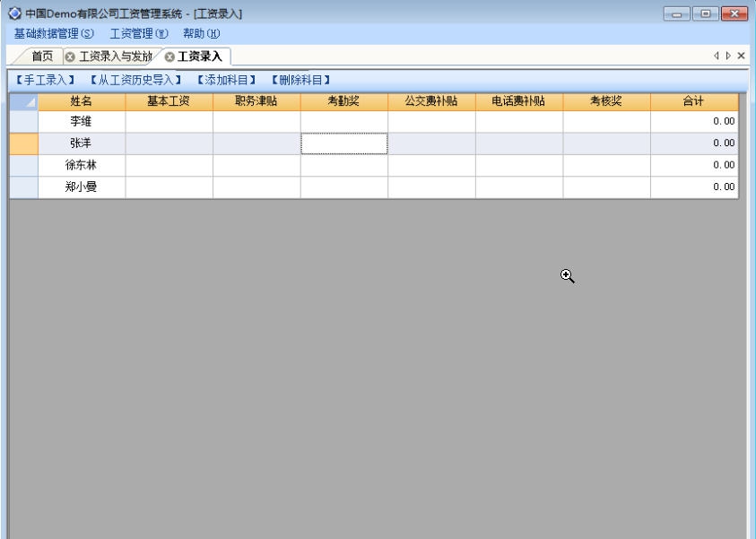The width and height of the screenshot is (756, 539).
Task: Close the 工资管理系统 window
Action: click(x=734, y=13)
